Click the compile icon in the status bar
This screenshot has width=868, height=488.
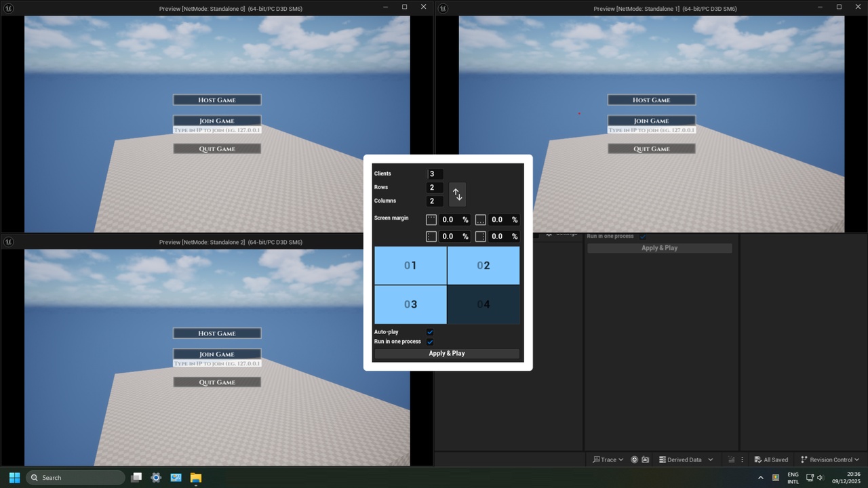click(x=732, y=460)
